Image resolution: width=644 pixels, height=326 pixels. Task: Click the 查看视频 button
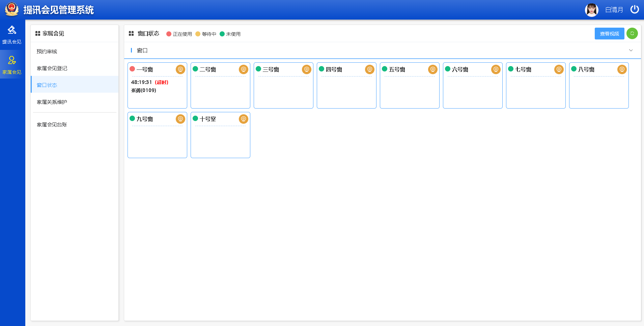click(609, 34)
